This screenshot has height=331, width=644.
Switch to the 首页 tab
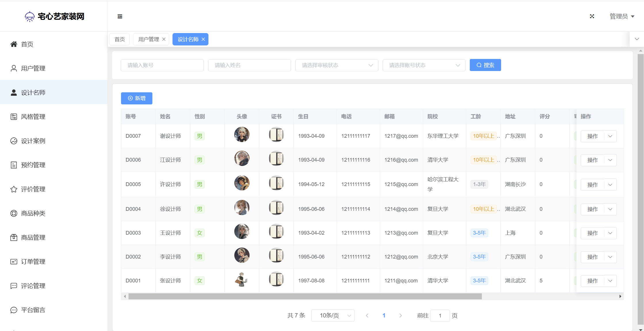click(x=120, y=39)
